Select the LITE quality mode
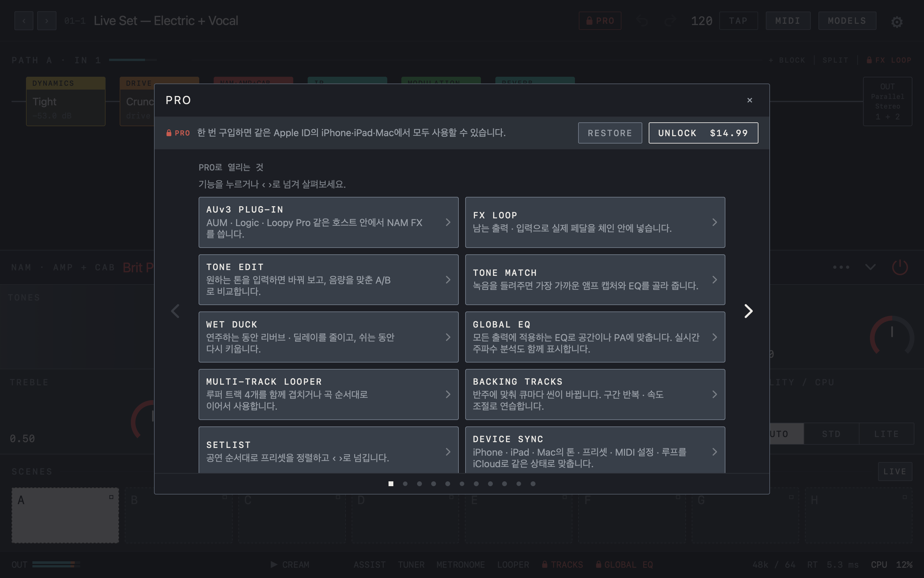This screenshot has width=924, height=578. pyautogui.click(x=886, y=434)
